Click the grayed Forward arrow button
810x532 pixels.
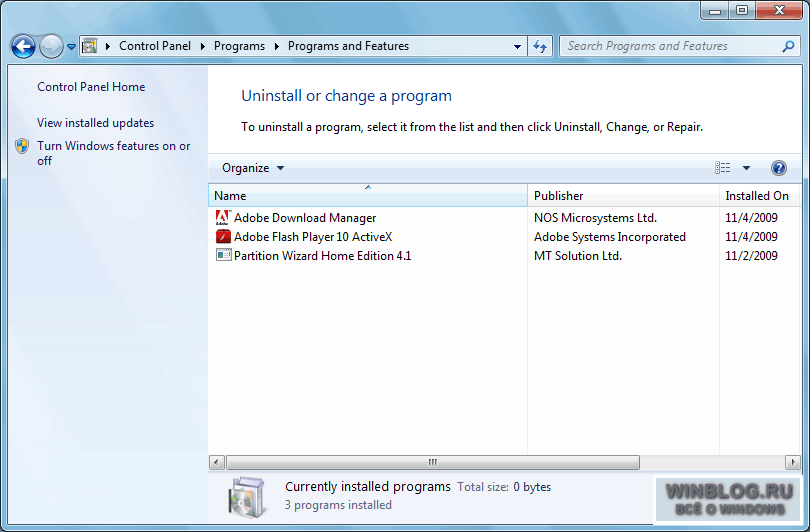[51, 46]
